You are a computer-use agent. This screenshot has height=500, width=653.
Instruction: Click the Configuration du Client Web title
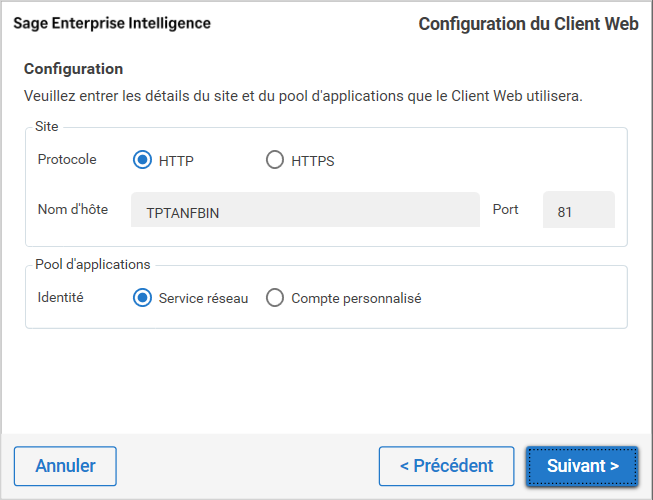528,24
